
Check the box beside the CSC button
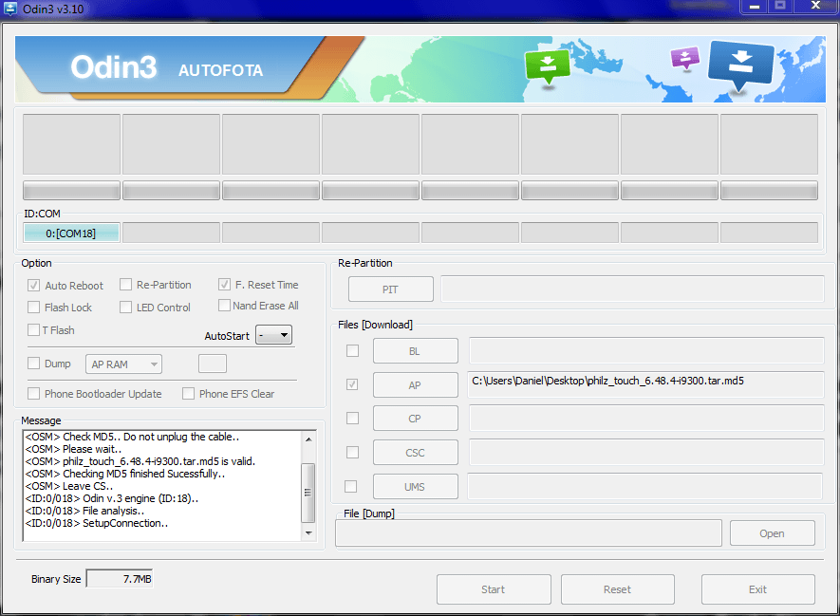click(352, 452)
